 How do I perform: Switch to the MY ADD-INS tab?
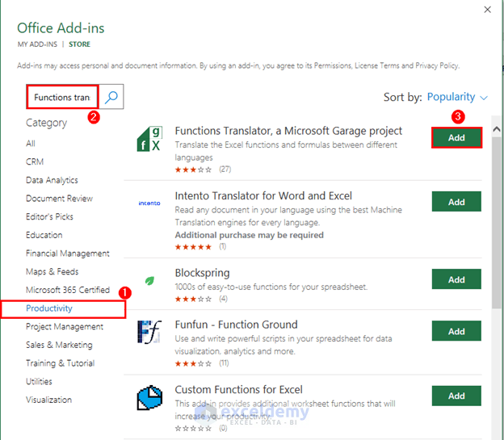[x=39, y=43]
